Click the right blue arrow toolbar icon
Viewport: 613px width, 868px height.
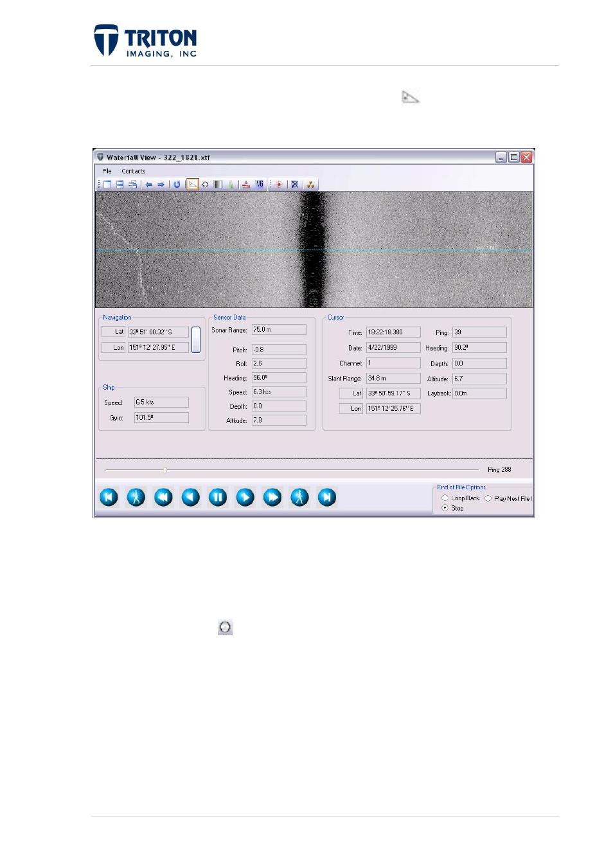pos(161,185)
